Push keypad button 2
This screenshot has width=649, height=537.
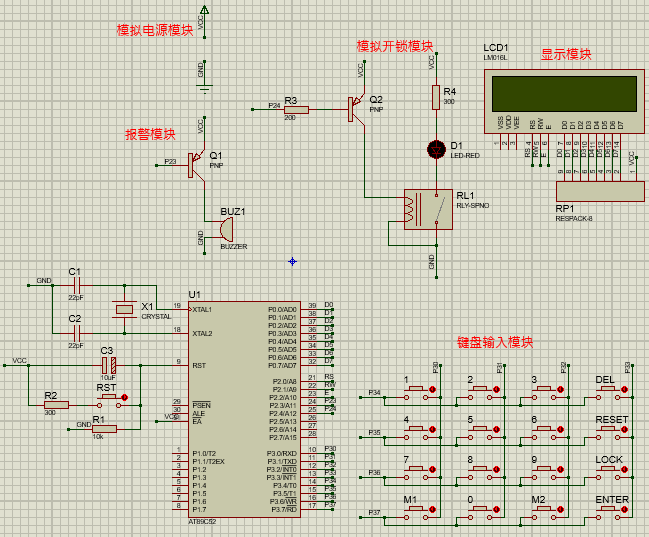pos(480,393)
